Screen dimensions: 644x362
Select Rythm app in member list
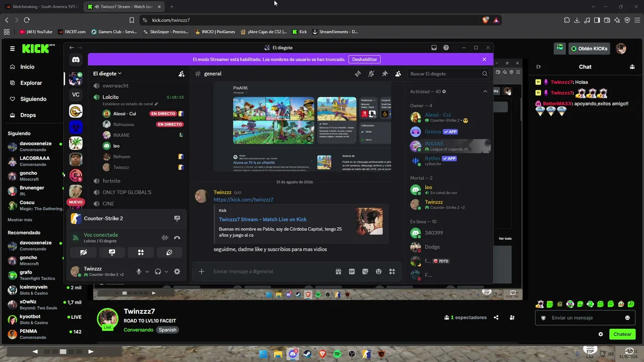(x=448, y=161)
